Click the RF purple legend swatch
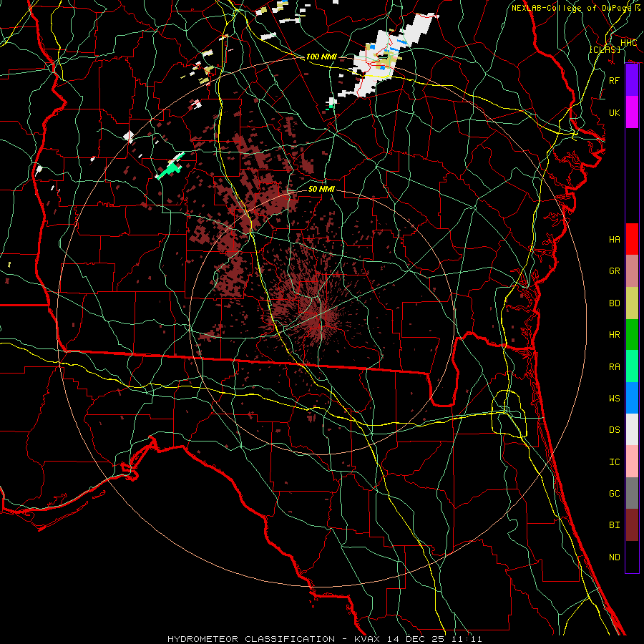The width and height of the screenshot is (644, 644). point(632,80)
